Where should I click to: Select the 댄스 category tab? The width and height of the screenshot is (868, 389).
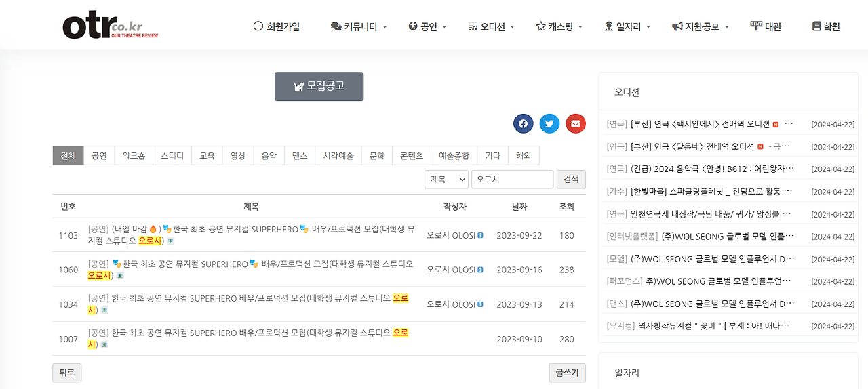[300, 155]
